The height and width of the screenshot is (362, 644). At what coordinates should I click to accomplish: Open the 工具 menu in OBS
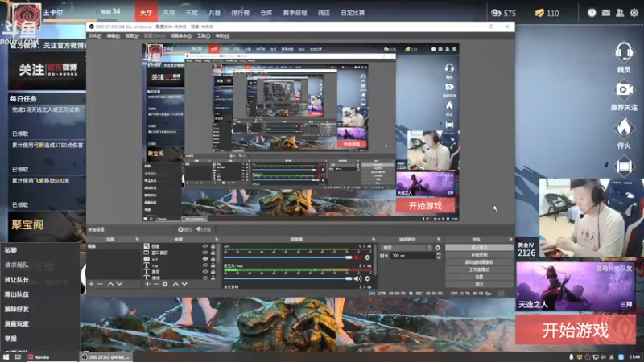204,35
